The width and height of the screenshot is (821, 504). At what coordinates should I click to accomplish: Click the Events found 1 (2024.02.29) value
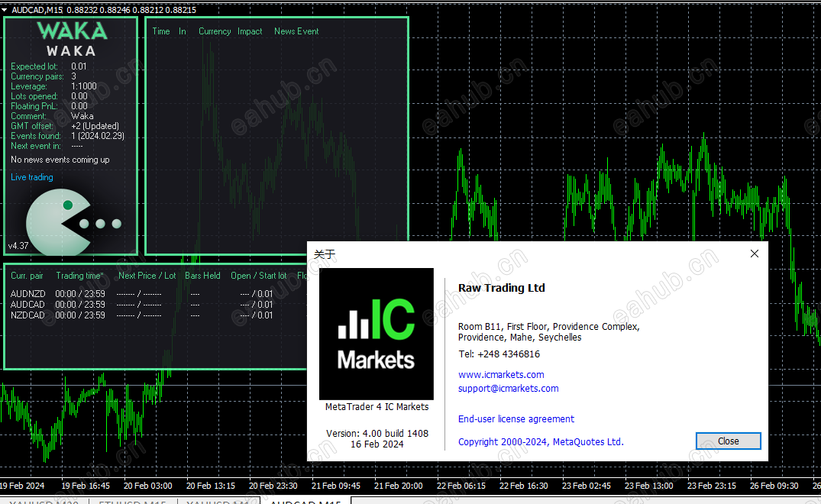click(98, 136)
